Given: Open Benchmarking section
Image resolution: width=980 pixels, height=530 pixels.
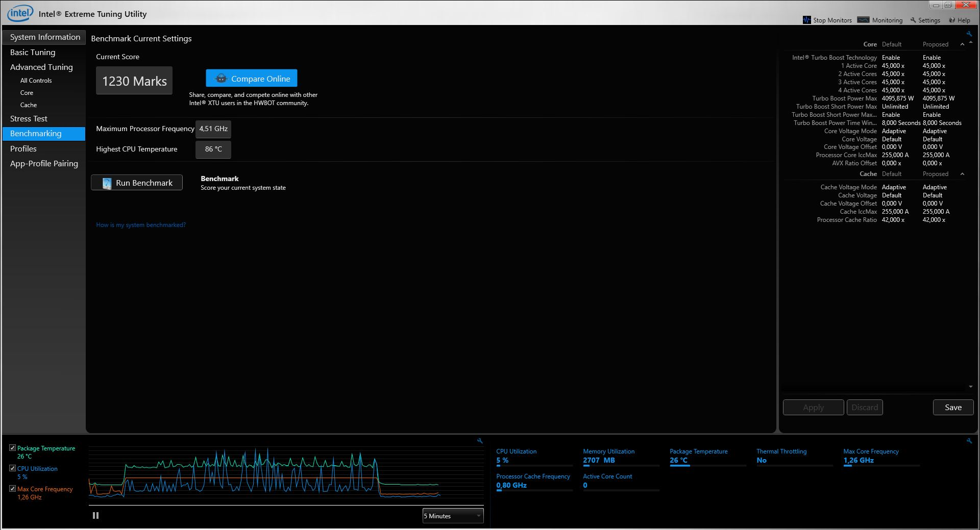Looking at the screenshot, I should pos(44,134).
